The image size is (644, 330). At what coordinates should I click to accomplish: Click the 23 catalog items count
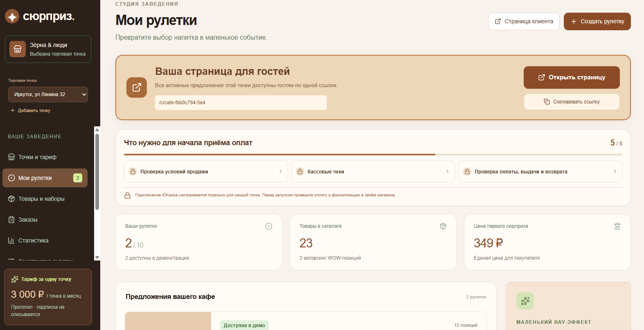click(x=306, y=243)
